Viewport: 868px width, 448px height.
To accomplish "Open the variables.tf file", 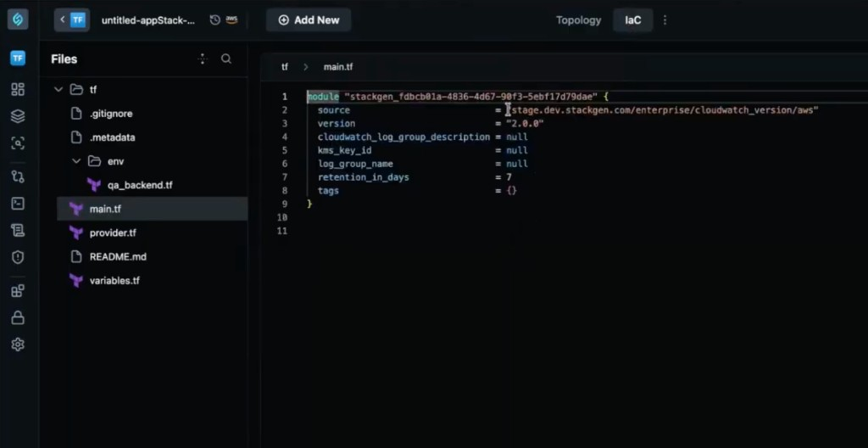I will click(x=114, y=281).
